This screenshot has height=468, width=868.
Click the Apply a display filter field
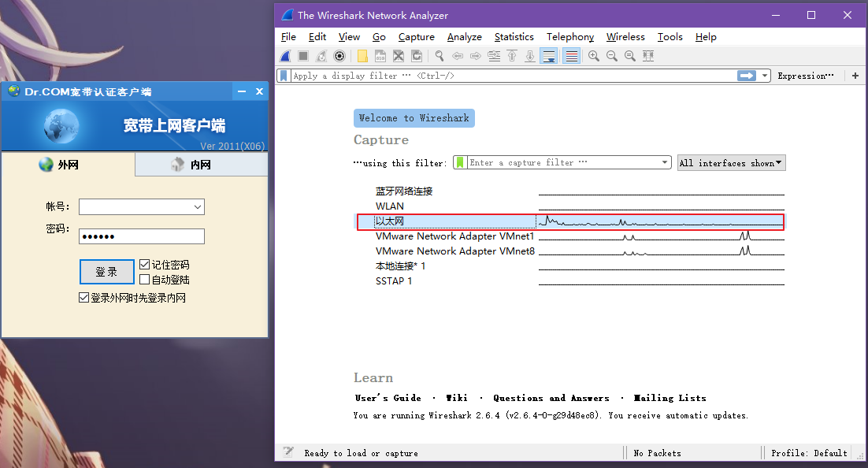[512, 76]
